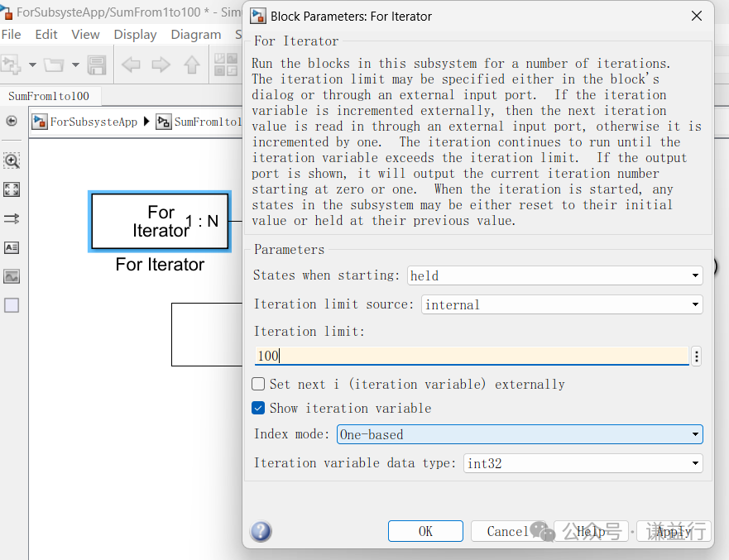Select the image annotation tool

[12, 276]
